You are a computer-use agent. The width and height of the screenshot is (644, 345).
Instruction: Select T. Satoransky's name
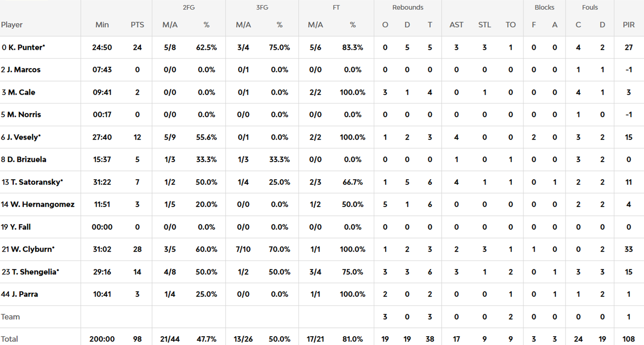click(x=35, y=182)
